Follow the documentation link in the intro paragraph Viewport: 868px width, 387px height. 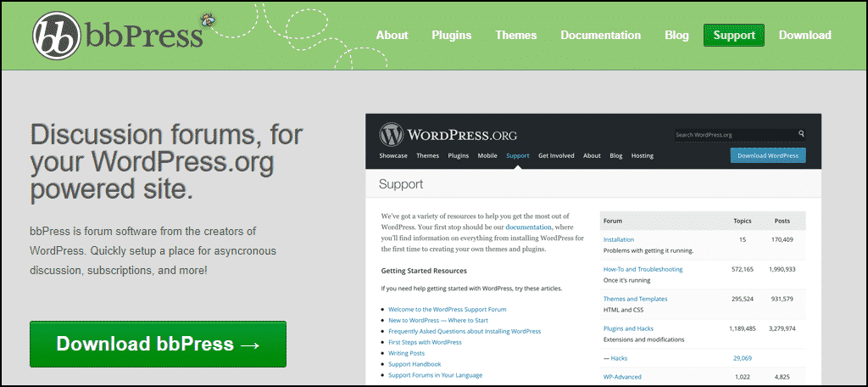(x=528, y=227)
